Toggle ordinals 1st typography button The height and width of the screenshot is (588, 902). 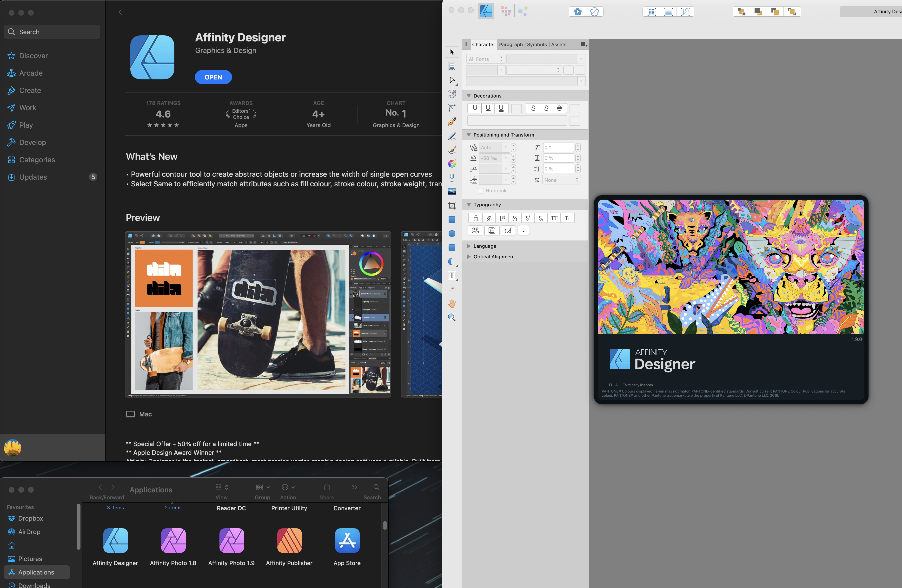point(502,218)
